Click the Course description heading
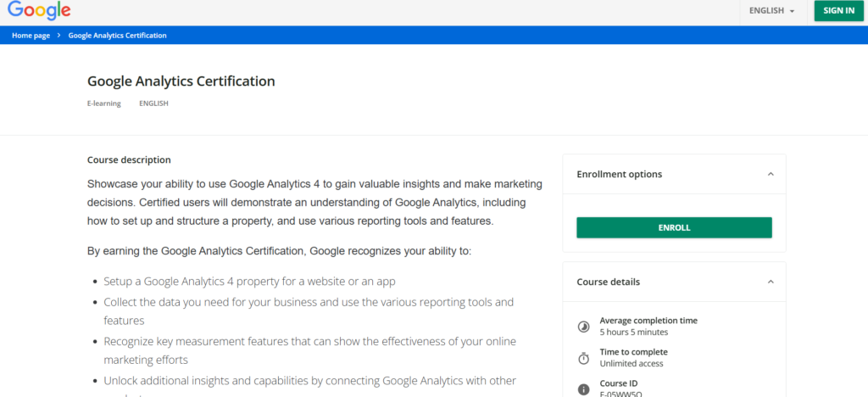This screenshot has width=868, height=397. pos(129,160)
